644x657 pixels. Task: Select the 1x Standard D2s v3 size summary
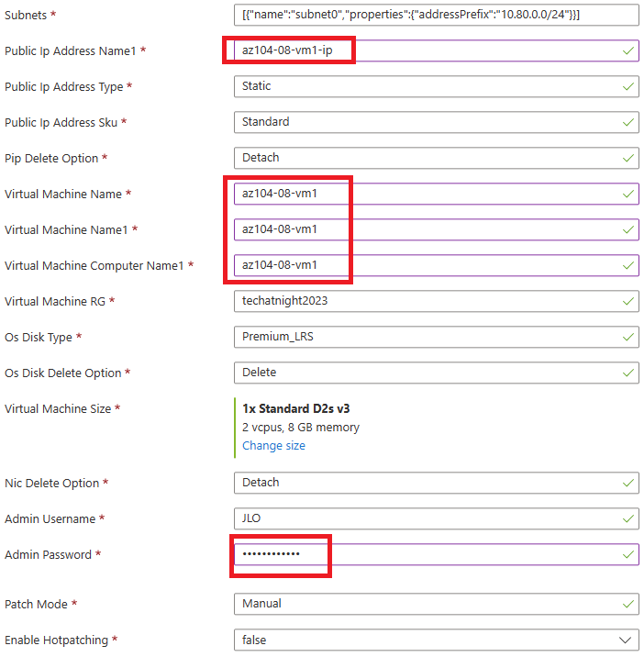[x=295, y=408]
